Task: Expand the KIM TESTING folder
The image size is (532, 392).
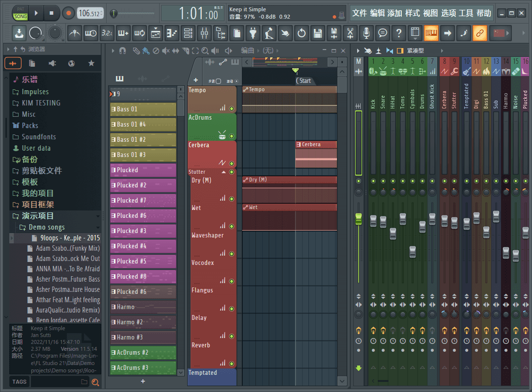Action: (36, 103)
